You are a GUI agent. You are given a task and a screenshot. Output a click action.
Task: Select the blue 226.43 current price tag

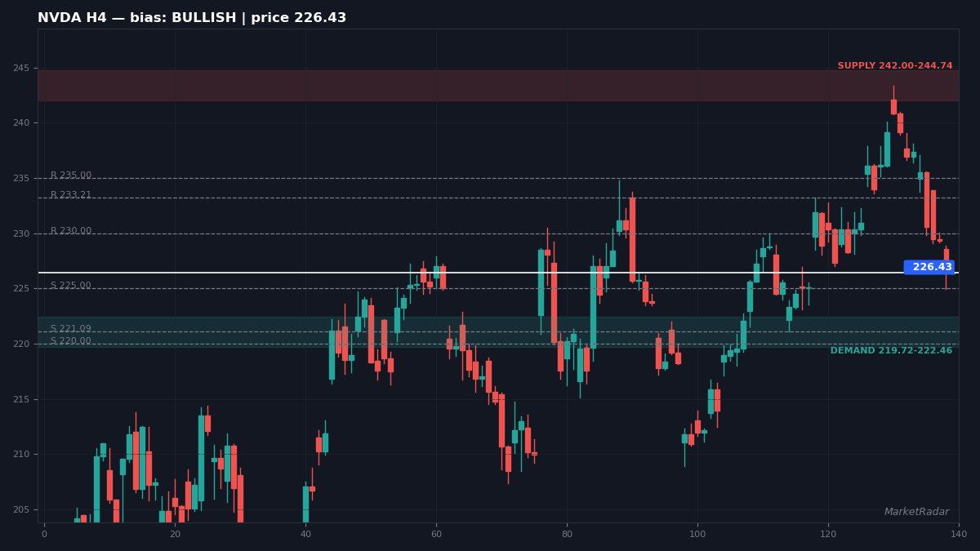click(x=929, y=267)
